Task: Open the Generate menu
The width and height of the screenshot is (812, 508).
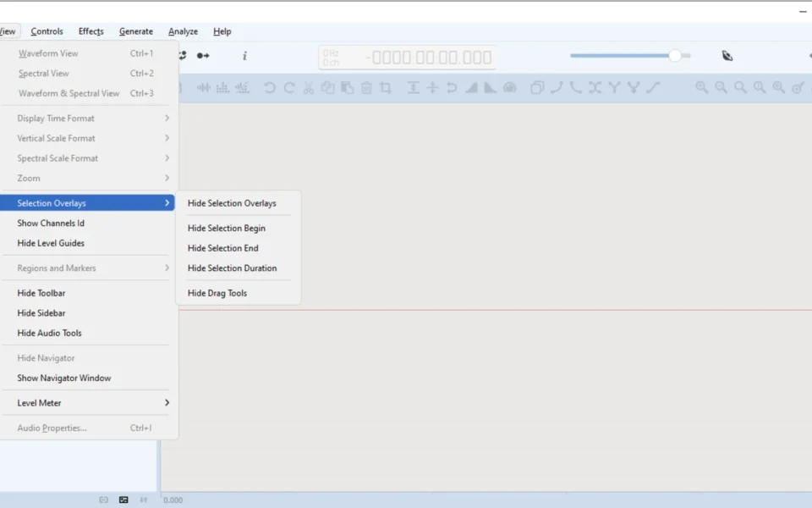Action: point(136,31)
